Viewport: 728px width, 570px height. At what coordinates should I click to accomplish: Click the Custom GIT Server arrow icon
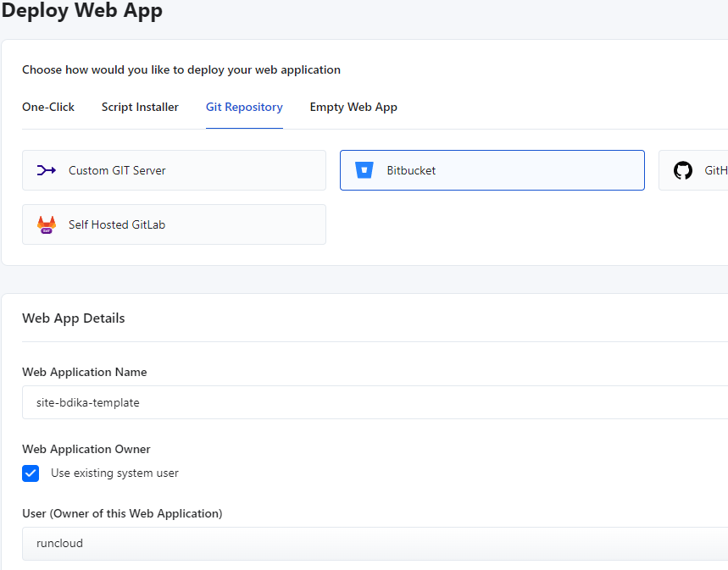click(x=47, y=170)
